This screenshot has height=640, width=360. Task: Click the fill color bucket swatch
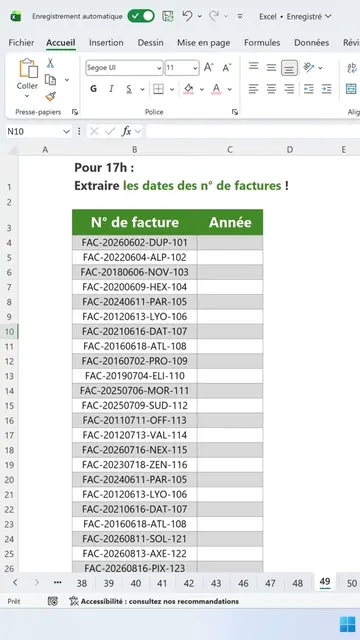pos(189,89)
